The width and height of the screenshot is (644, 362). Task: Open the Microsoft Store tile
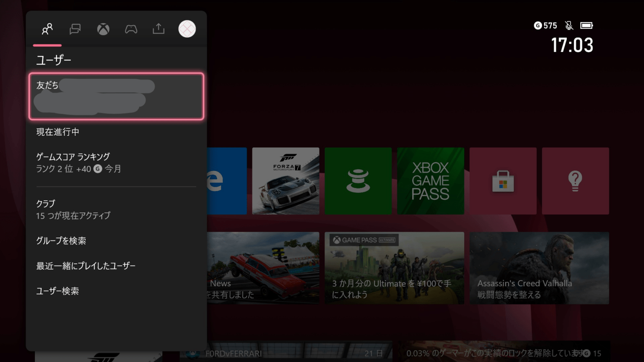point(503,181)
